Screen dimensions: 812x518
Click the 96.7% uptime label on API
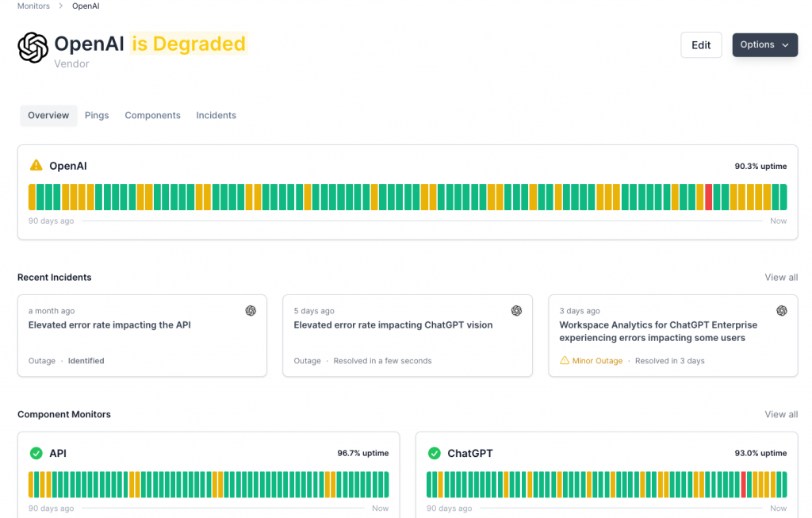[x=362, y=453]
